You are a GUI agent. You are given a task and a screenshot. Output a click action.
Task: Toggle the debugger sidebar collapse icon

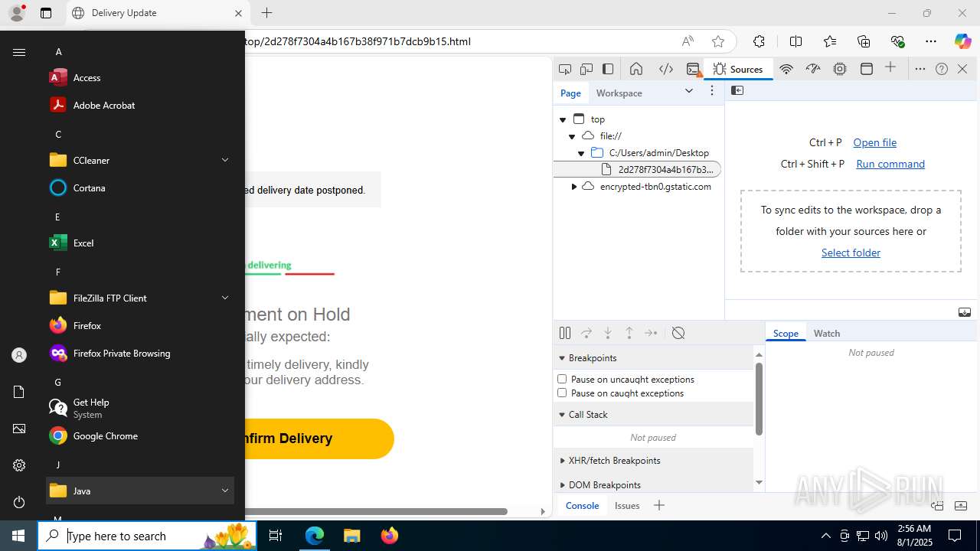(x=965, y=312)
